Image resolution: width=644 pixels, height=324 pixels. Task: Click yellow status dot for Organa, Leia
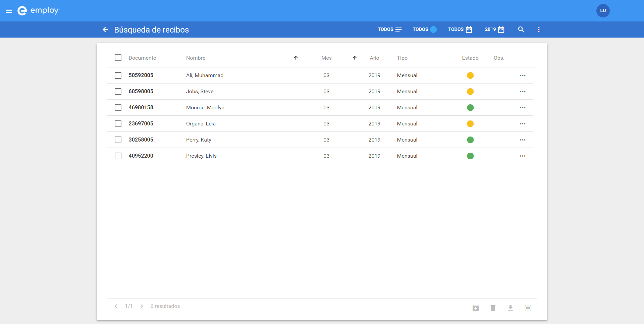point(470,124)
